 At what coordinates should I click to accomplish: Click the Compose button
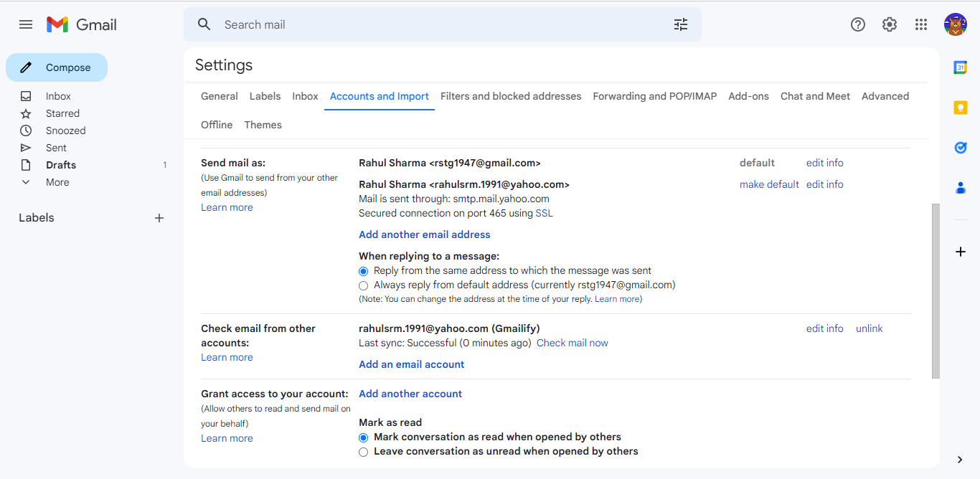[57, 67]
